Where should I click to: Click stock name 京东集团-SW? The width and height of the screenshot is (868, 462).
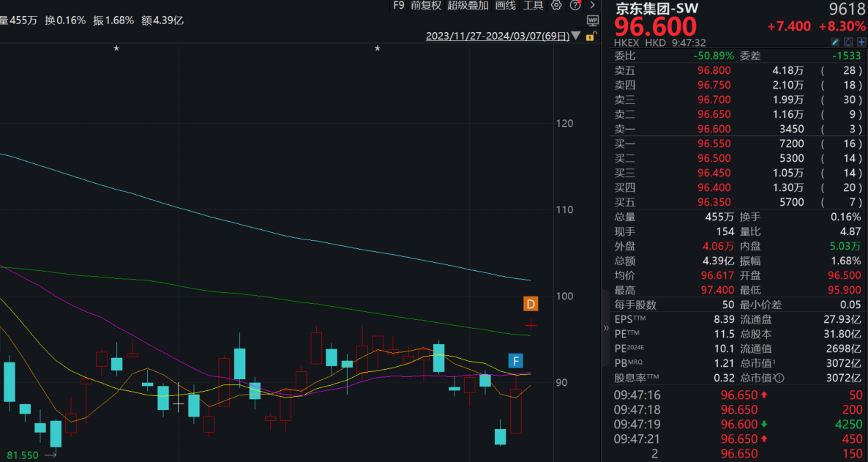pos(656,8)
